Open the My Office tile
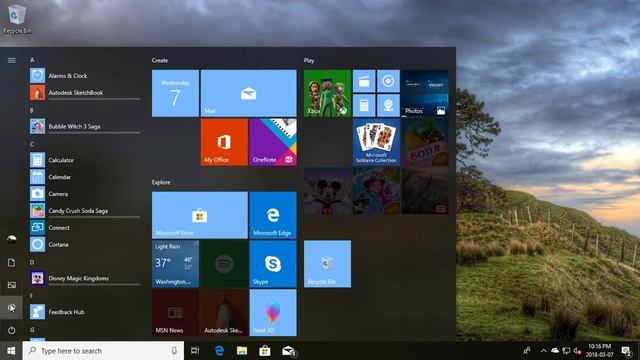Viewport: 640px width, 360px height. pos(224,142)
